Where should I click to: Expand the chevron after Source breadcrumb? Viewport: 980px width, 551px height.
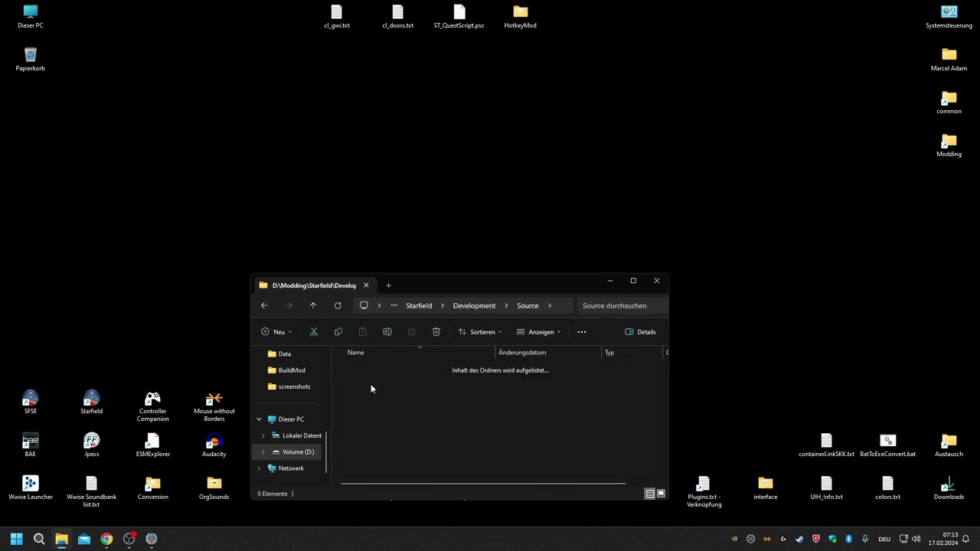550,305
